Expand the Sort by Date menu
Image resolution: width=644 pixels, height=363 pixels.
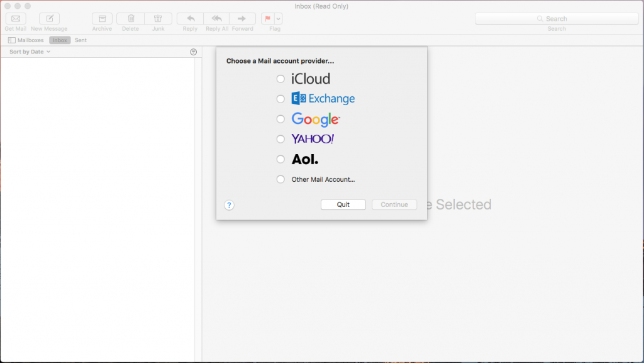tap(30, 52)
